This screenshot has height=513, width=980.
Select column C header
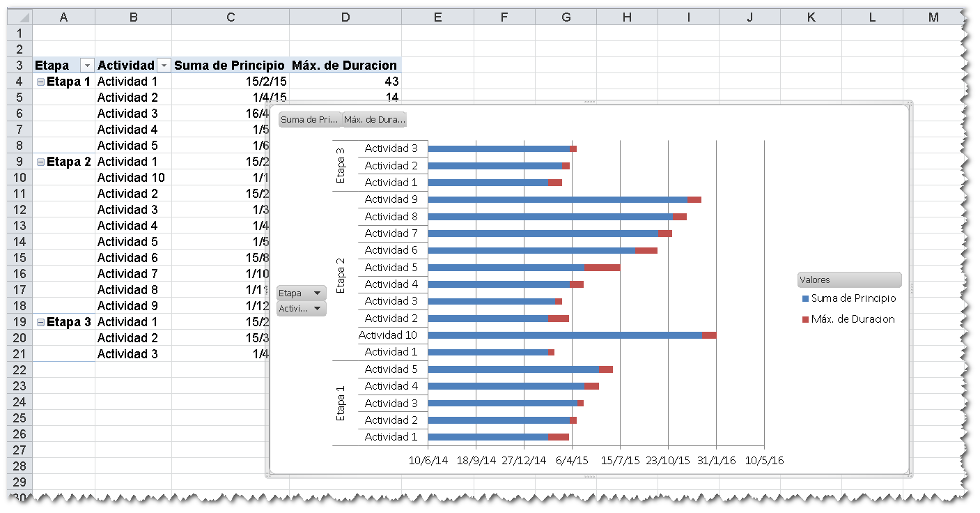[x=231, y=17]
